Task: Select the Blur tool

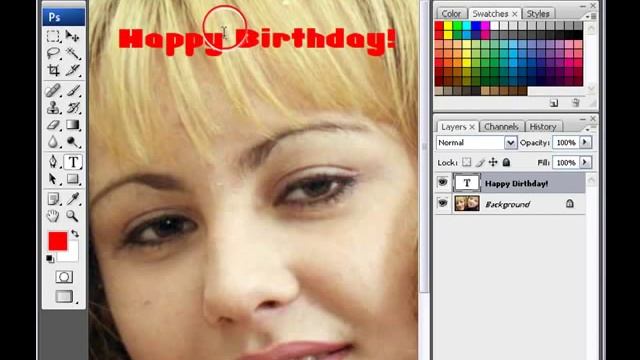Action: 53,142
